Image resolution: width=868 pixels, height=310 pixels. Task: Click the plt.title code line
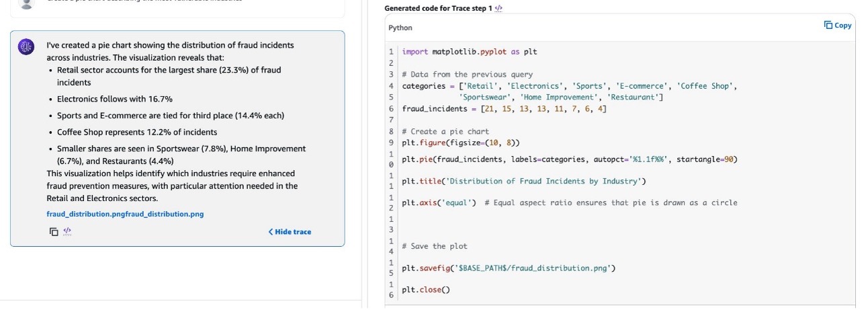click(524, 181)
